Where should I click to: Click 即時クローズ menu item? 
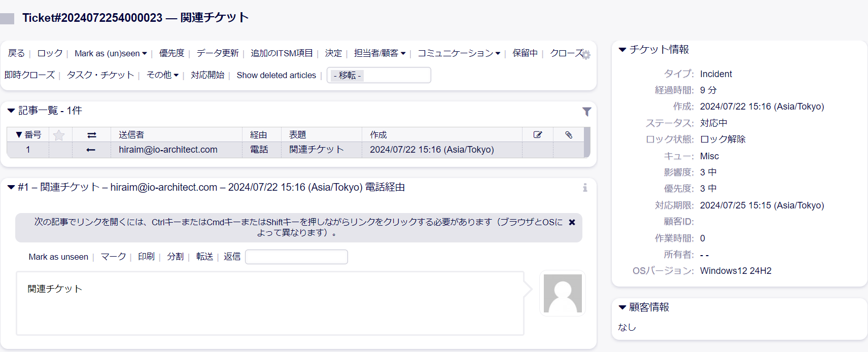29,75
